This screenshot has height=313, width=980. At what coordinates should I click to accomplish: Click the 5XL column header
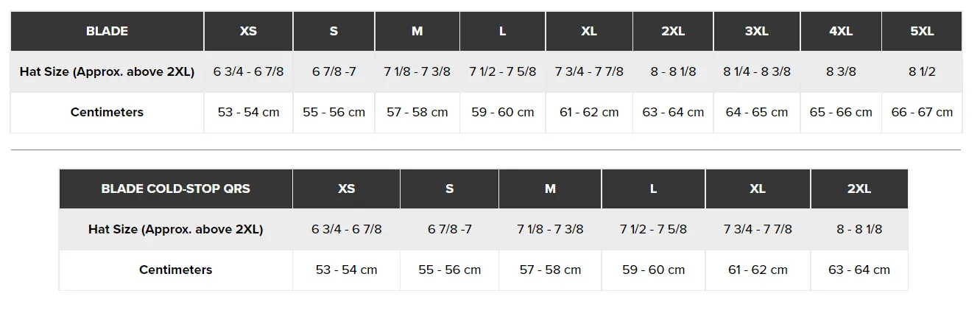922,31
